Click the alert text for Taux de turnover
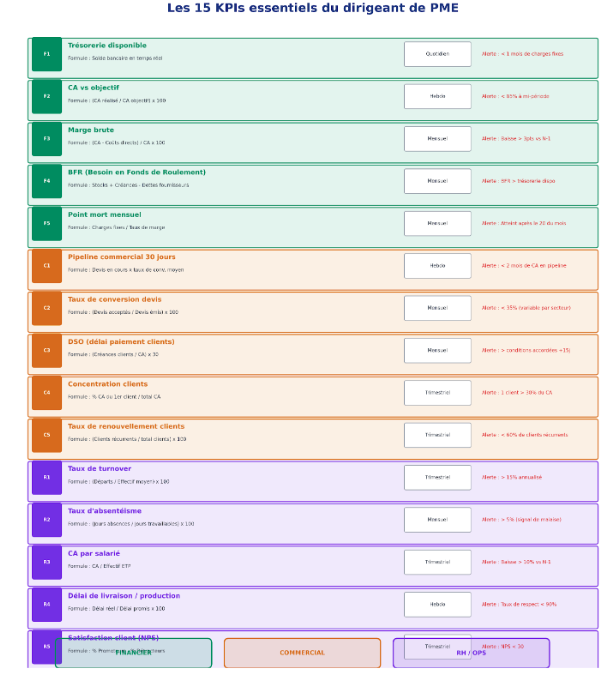This screenshot has width=616, height=676. point(511,478)
